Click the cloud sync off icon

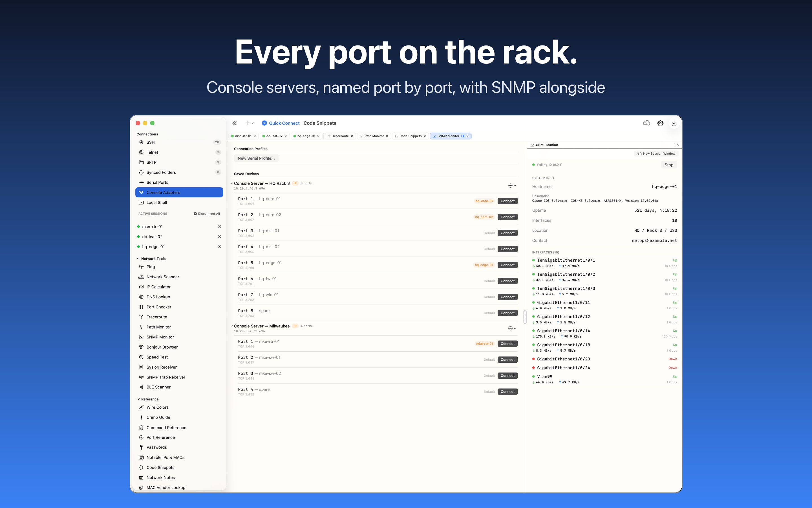(x=646, y=123)
